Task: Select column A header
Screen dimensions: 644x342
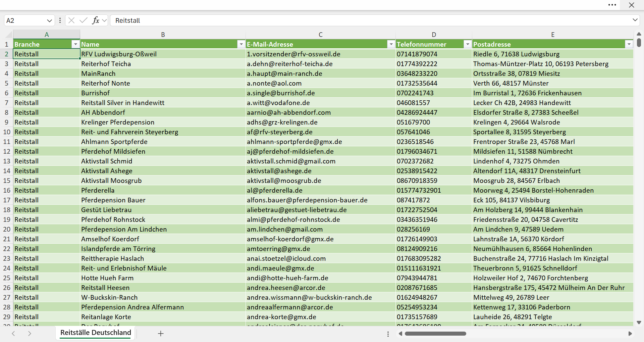Action: pyautogui.click(x=47, y=35)
